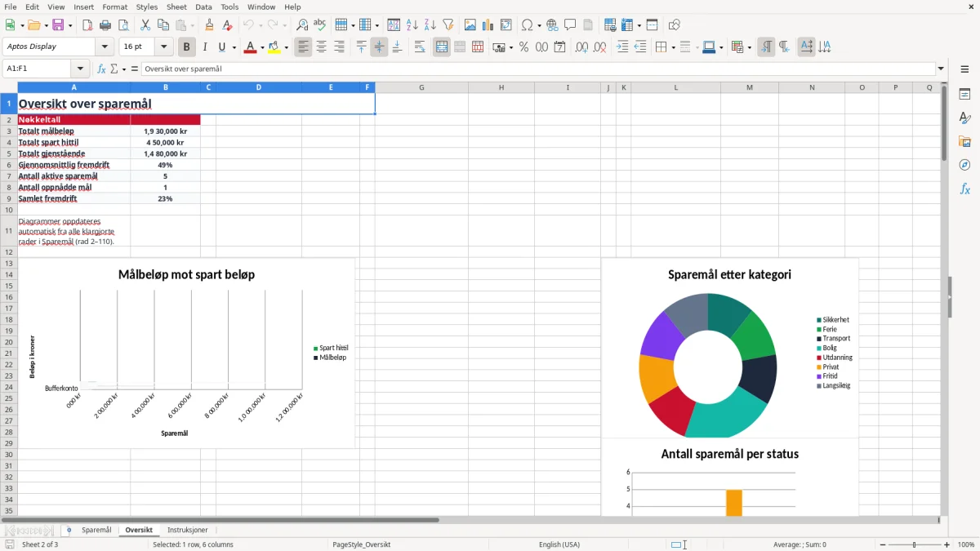Insert a hyperlink
The width and height of the screenshot is (980, 551).
pos(552,25)
